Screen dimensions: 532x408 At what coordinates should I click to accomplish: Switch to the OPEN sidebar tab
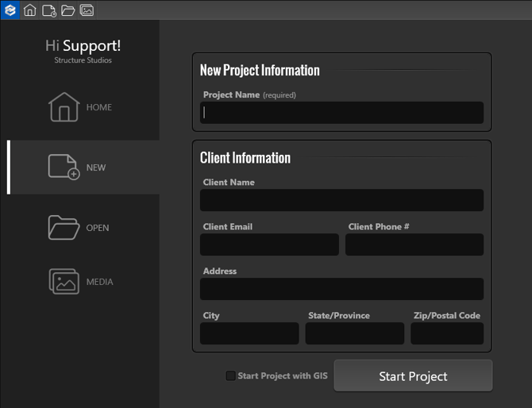click(x=98, y=228)
